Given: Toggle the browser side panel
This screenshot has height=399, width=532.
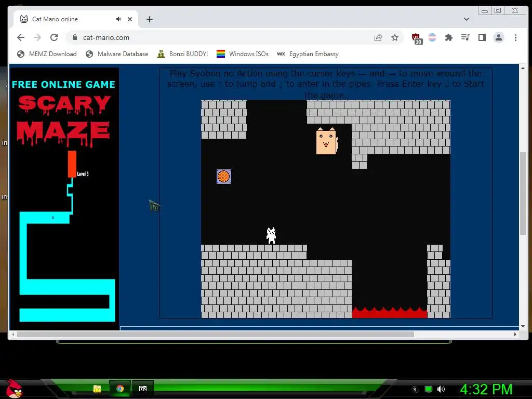Looking at the screenshot, I should (x=482, y=37).
